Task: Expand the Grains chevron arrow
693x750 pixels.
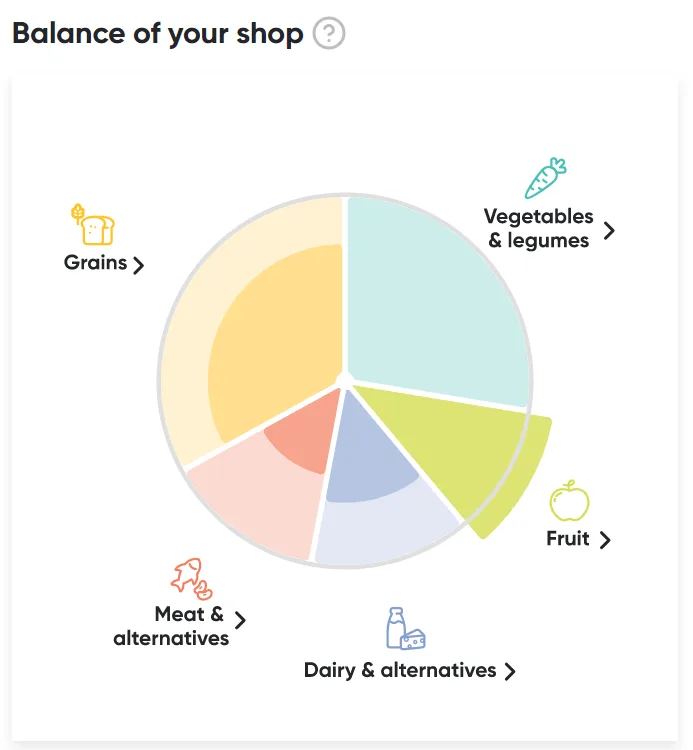Action: [x=138, y=265]
